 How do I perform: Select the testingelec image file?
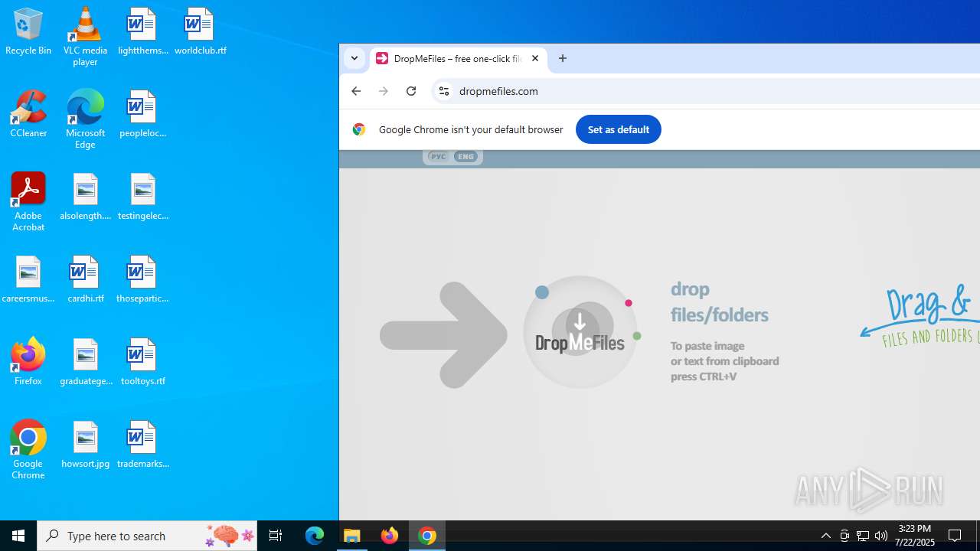pos(142,197)
